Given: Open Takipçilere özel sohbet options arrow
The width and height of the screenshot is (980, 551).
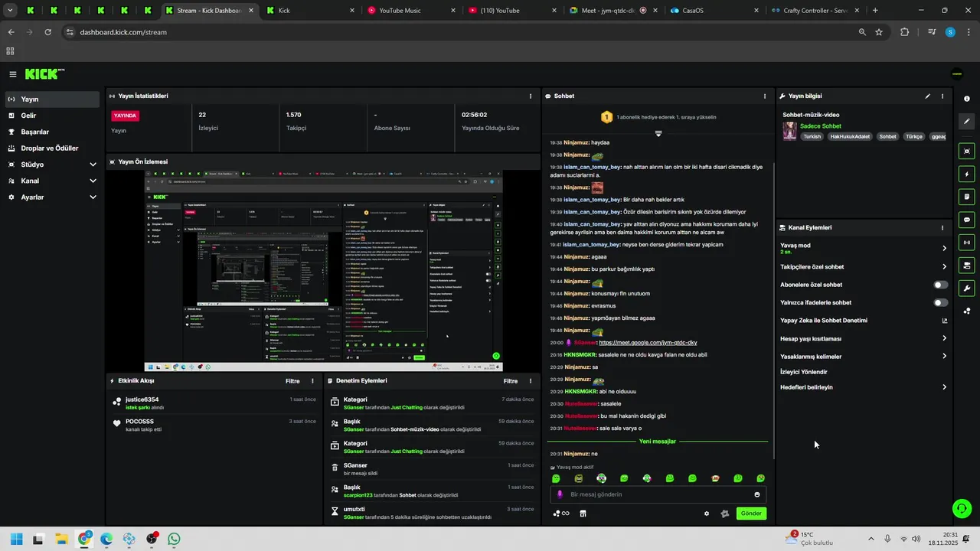Looking at the screenshot, I should pyautogui.click(x=944, y=267).
